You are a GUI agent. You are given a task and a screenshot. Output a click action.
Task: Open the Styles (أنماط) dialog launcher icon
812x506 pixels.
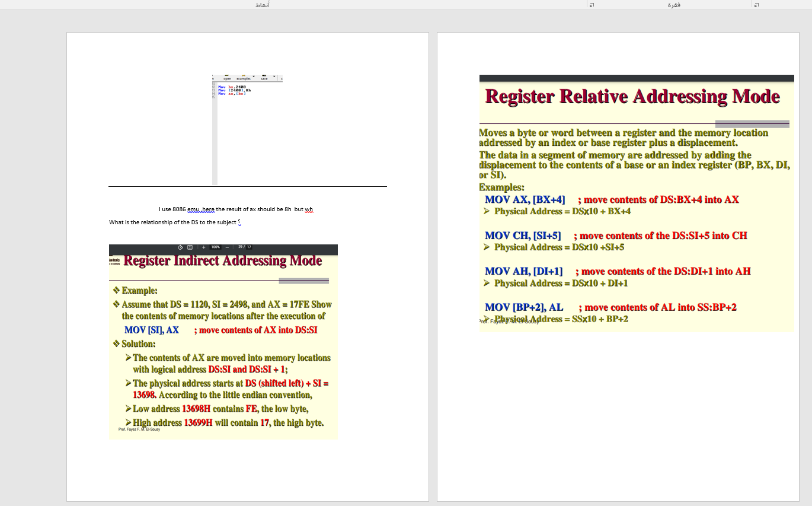click(590, 4)
